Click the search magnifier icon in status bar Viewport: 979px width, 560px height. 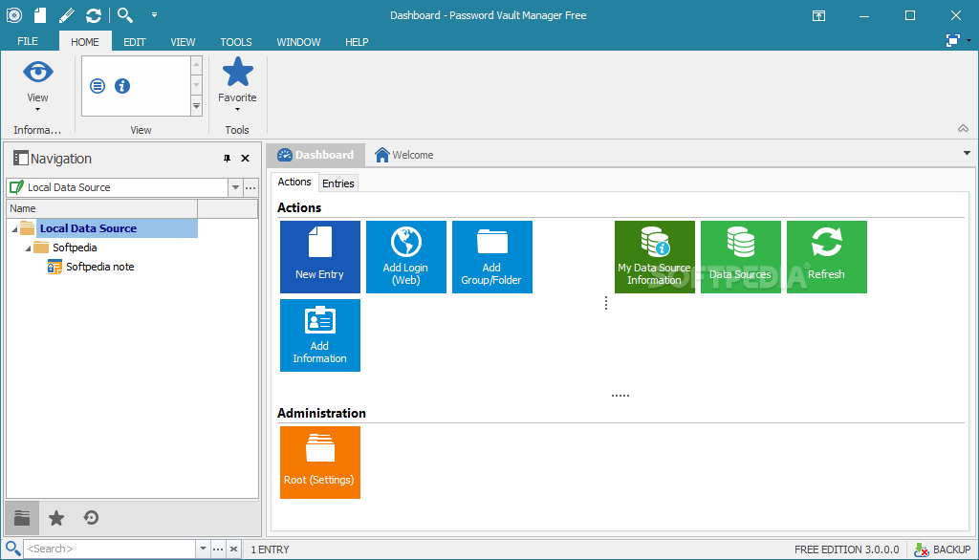[x=12, y=549]
